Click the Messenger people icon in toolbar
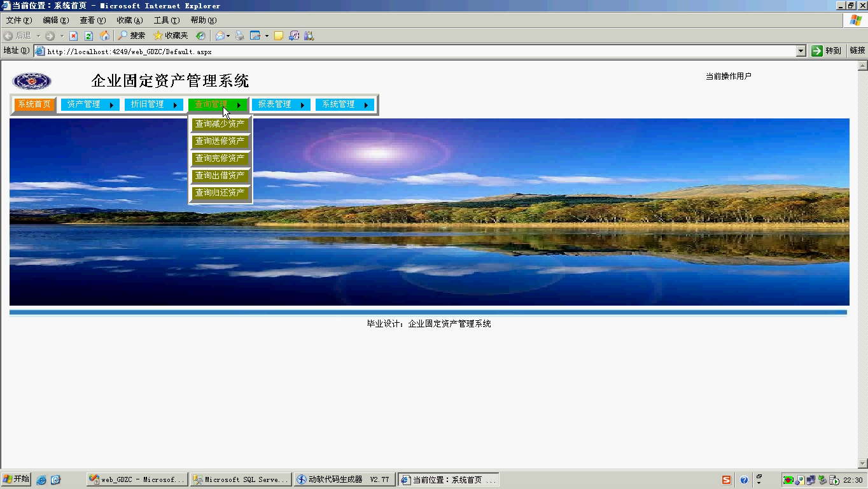Image resolution: width=868 pixels, height=489 pixels. tap(294, 36)
